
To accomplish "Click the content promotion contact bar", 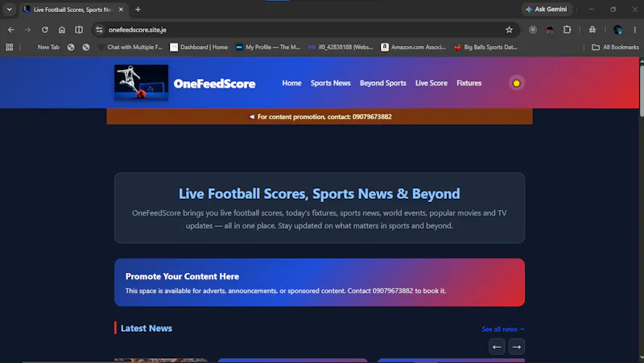I will (x=320, y=117).
